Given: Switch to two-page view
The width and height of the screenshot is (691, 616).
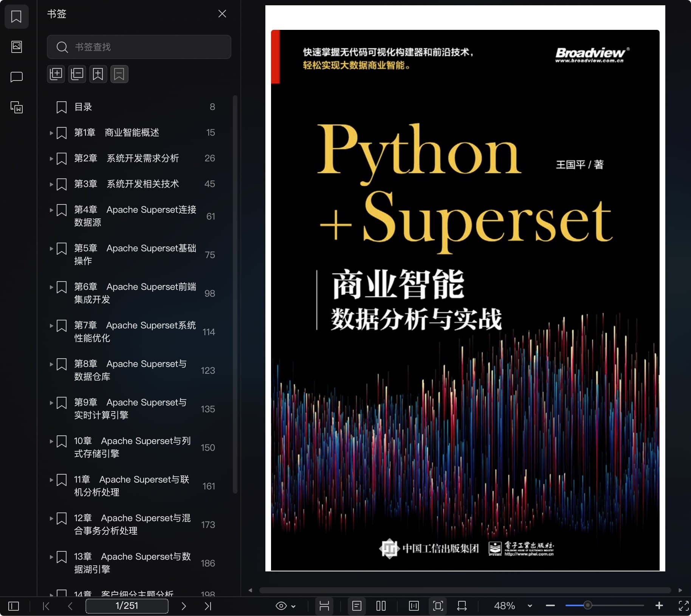Looking at the screenshot, I should coord(381,606).
